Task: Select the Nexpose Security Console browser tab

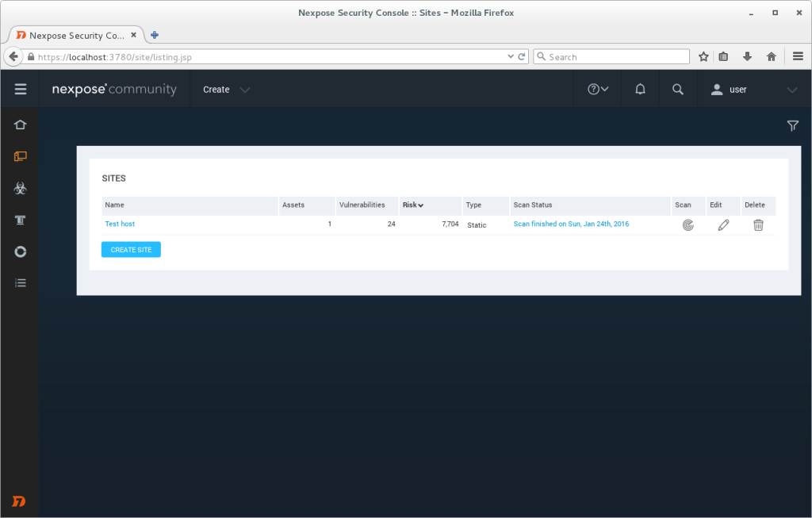Action: coord(71,35)
